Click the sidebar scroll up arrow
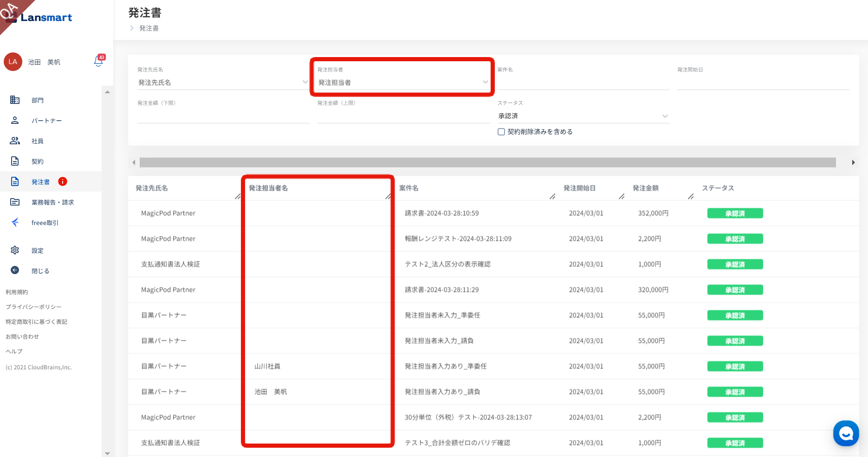Viewport: 868px width, 457px height. (x=107, y=92)
